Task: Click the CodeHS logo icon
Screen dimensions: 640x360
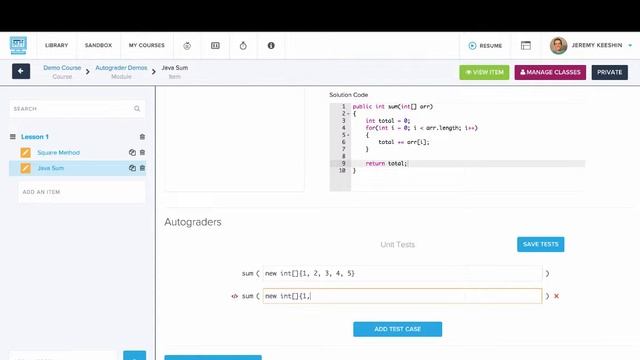Action: pyautogui.click(x=18, y=45)
